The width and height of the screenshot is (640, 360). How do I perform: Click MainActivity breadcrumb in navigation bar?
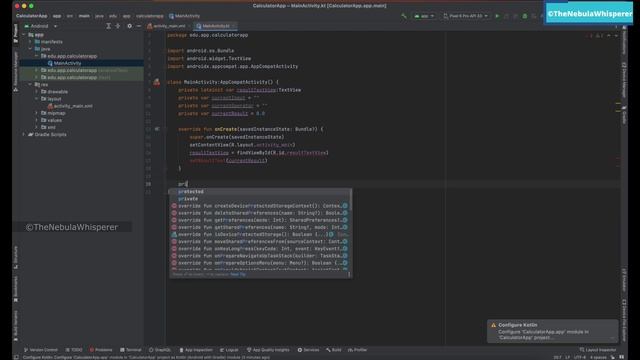pos(184,16)
